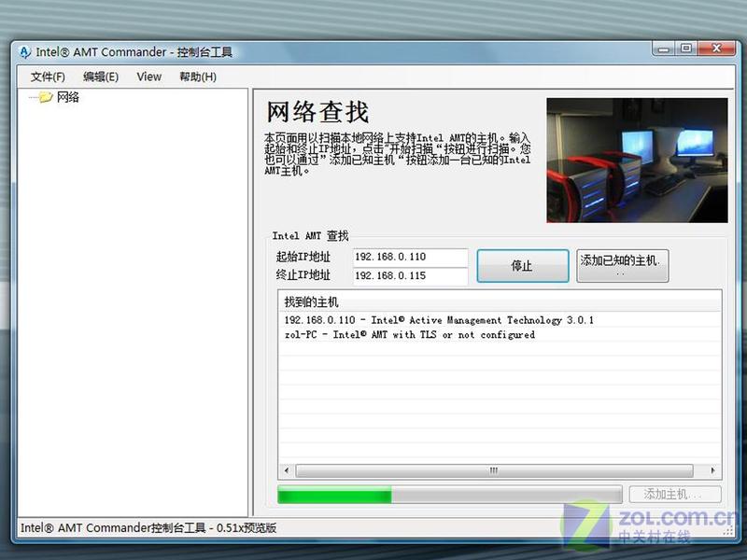Screen dimensions: 747x560
Task: Edit the 起始IP地址 field 192.168.0.110
Action: coord(410,257)
